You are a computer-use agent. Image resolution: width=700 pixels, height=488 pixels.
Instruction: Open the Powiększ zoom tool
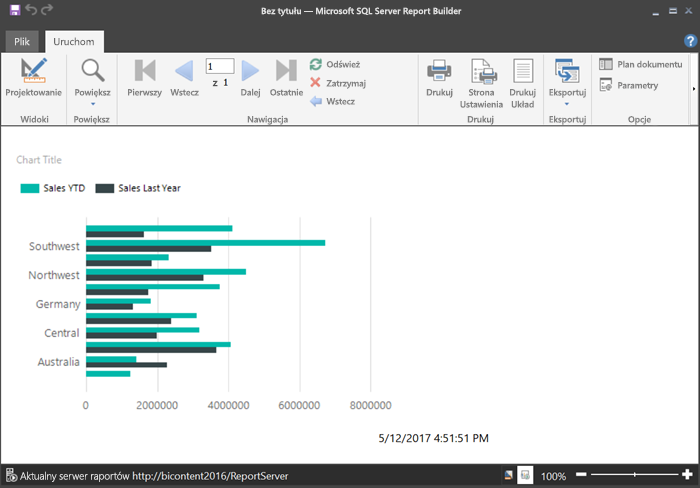pyautogui.click(x=92, y=77)
